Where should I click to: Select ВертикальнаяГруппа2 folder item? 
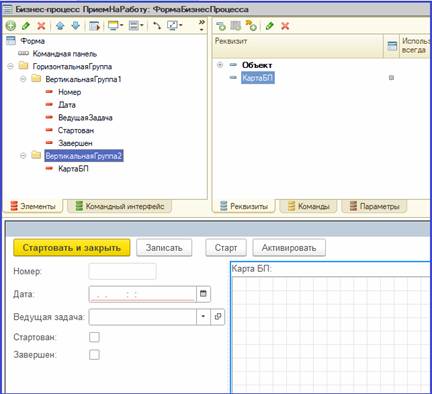84,156
